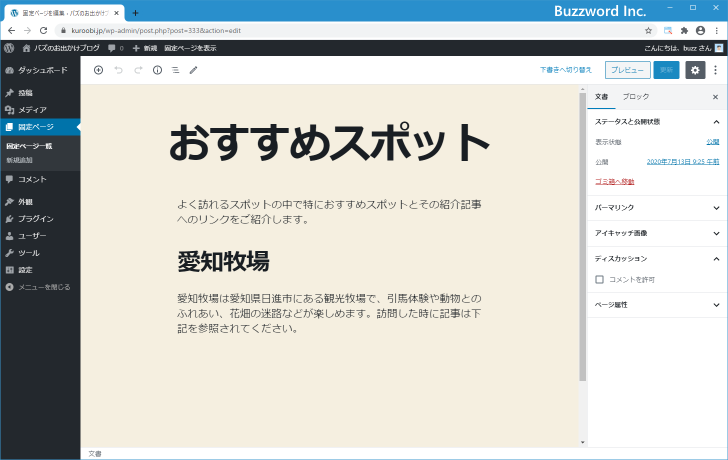This screenshot has height=460, width=728.
Task: Open プラグイン menu in sidebar
Action: click(x=40, y=219)
